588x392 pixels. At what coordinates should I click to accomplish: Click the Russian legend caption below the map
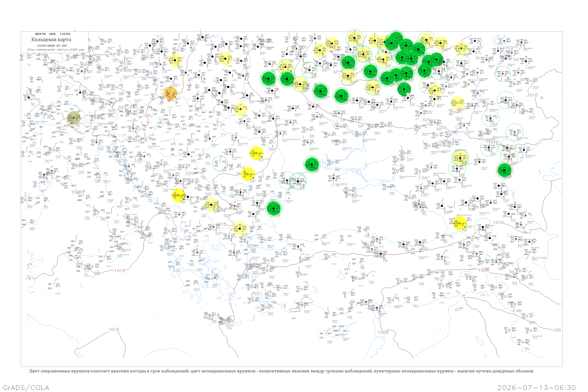[281, 371]
